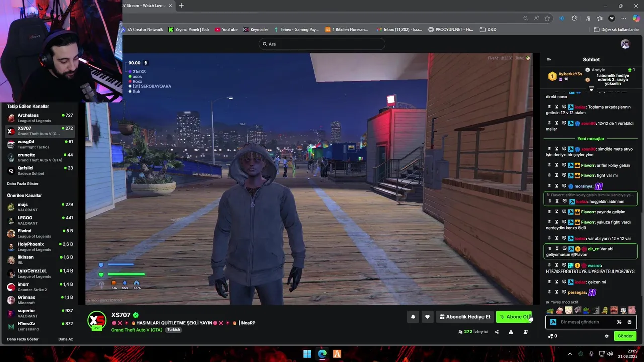Expand followed channels with Daha Fazla Göster

(23, 184)
